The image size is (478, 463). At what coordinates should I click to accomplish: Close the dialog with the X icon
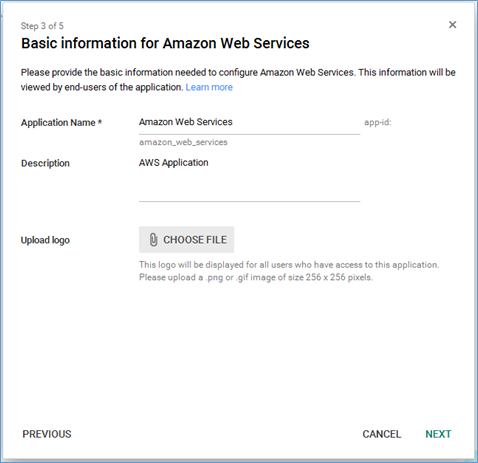point(452,25)
